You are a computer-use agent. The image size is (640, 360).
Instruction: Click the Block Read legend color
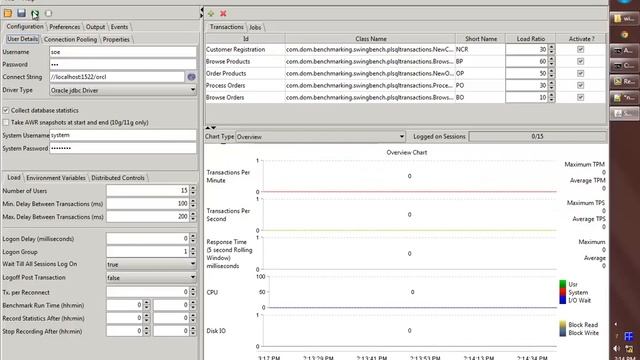click(x=562, y=324)
